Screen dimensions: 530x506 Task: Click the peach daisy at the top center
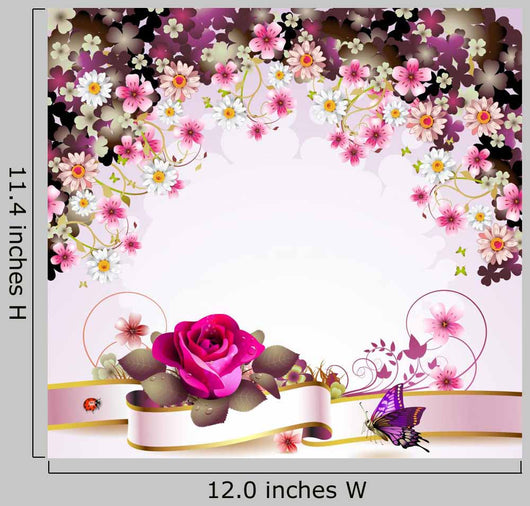tap(306, 60)
